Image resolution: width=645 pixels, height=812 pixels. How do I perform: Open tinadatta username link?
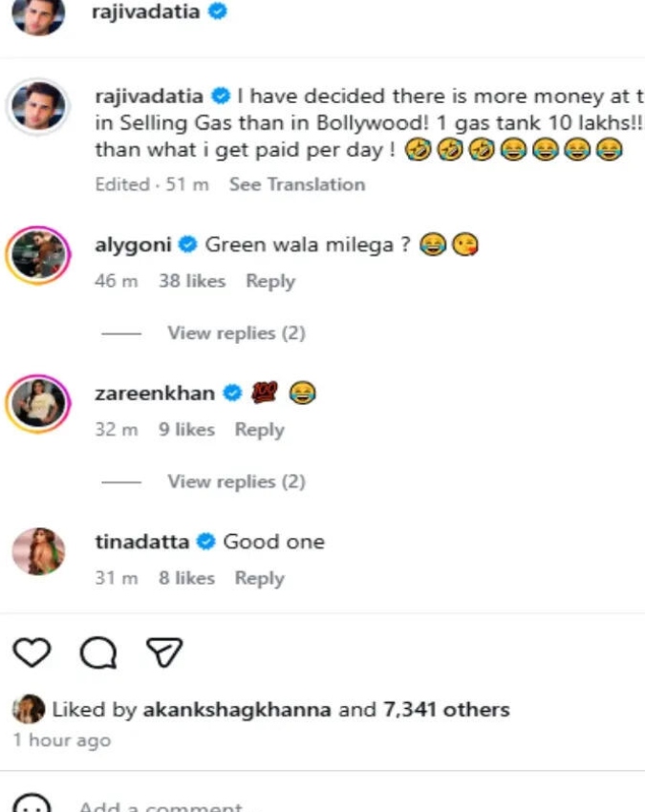[x=142, y=542]
